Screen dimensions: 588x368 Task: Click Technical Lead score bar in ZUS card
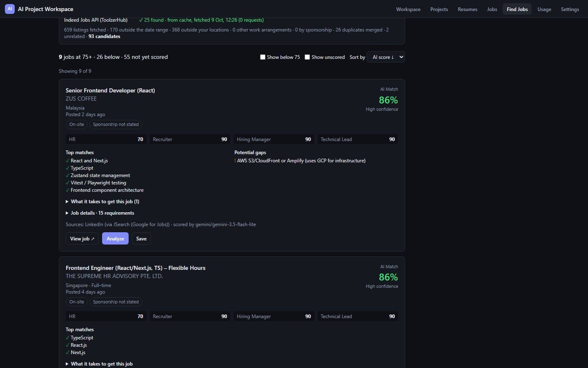click(x=358, y=139)
